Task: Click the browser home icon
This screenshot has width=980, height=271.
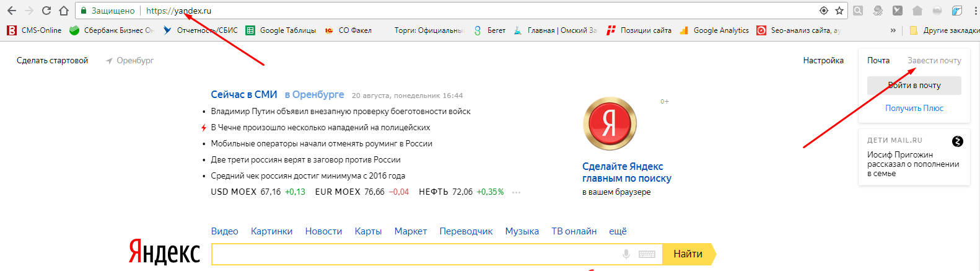Action: pyautogui.click(x=64, y=11)
